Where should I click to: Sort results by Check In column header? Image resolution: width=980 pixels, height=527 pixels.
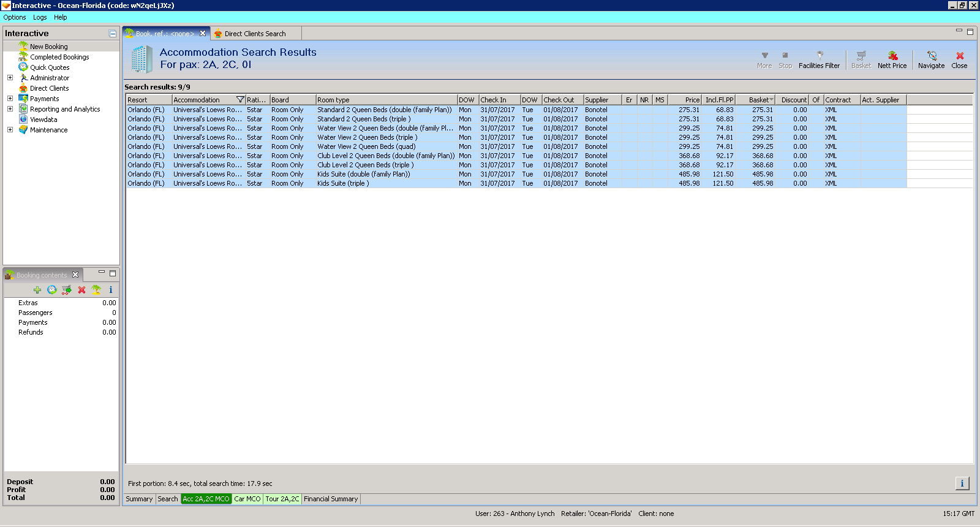(x=499, y=100)
